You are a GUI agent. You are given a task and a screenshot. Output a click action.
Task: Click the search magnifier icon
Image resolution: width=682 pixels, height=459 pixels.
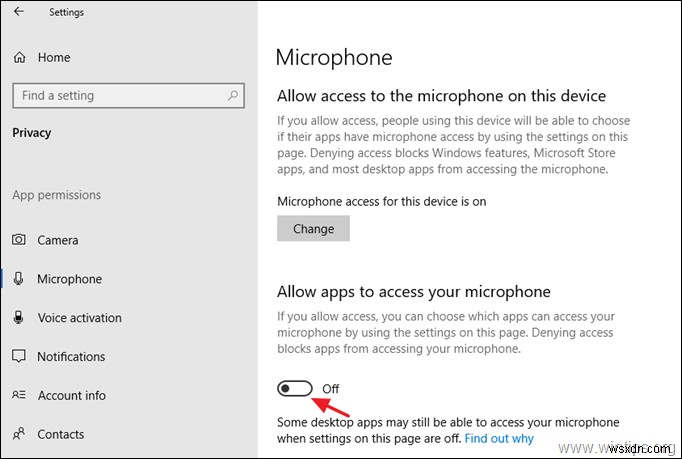point(233,95)
